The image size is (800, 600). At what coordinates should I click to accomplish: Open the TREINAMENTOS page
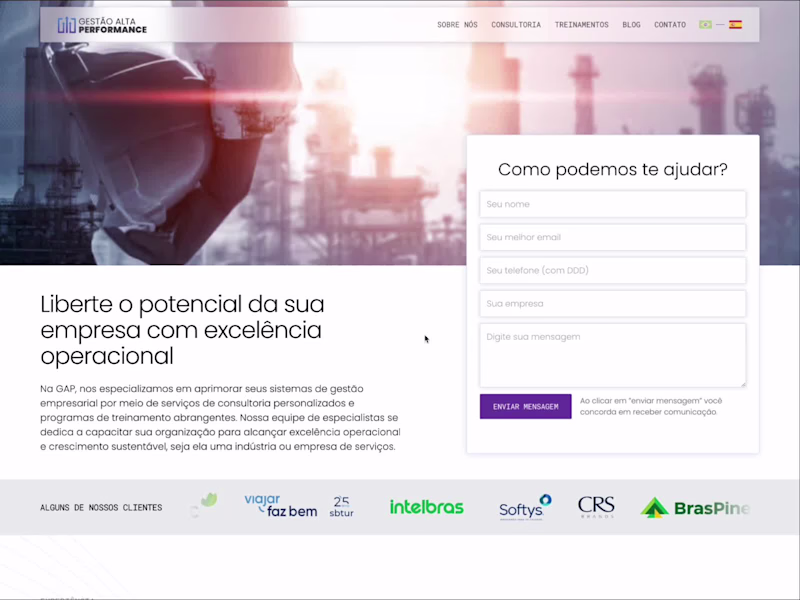coord(581,24)
